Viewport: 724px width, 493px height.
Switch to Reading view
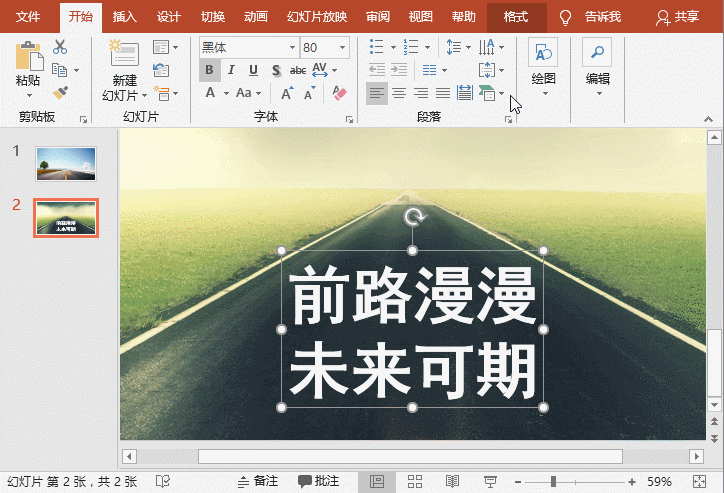pyautogui.click(x=452, y=481)
